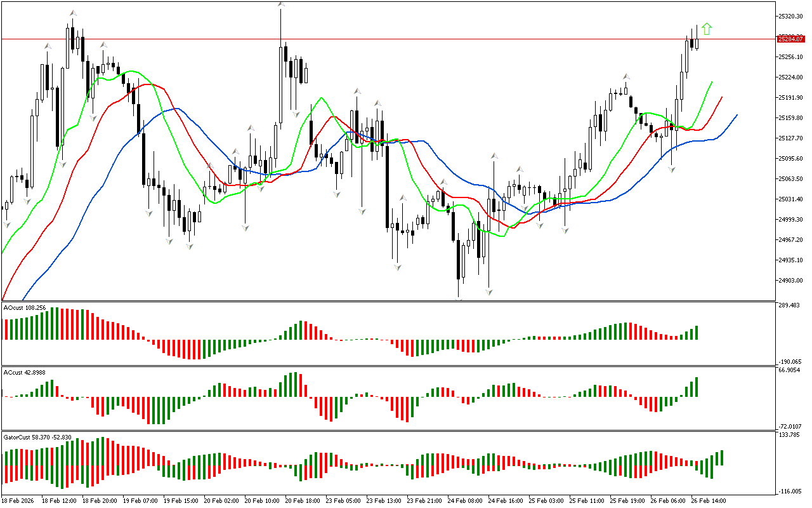Select the 23 Feb 05:00 time label
The width and height of the screenshot is (812, 508).
[343, 500]
